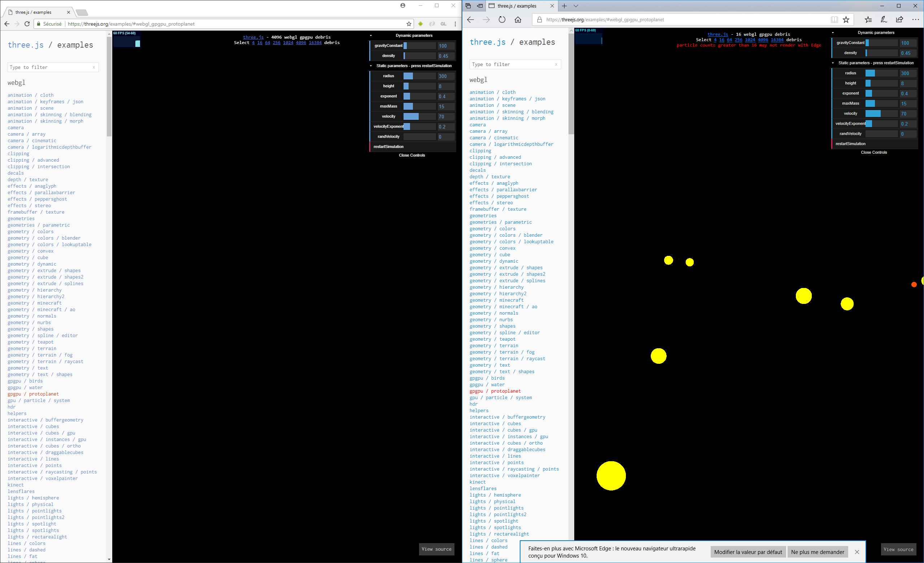Toggle reading view in Edge address bar
Viewport: 924px width, 563px height.
834,19
